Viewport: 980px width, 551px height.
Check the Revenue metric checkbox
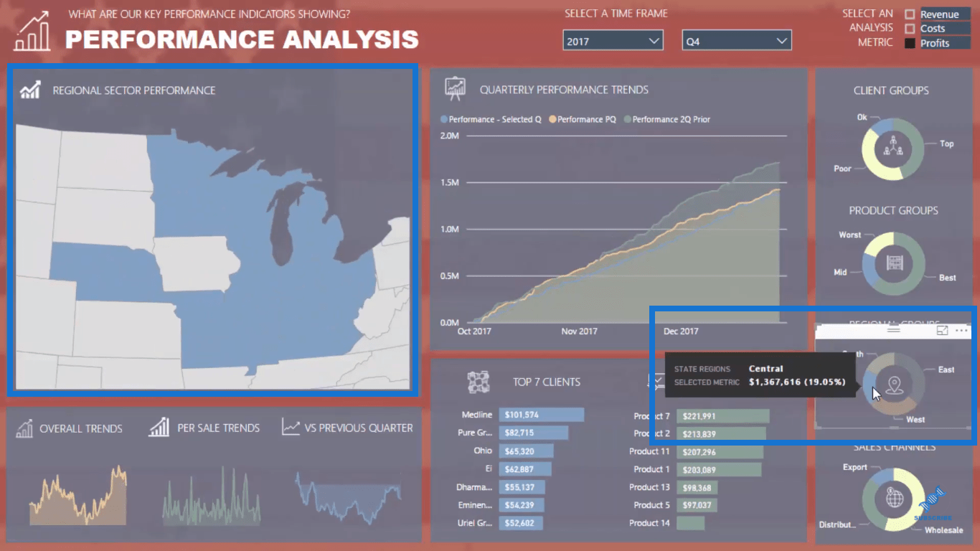[x=910, y=14]
